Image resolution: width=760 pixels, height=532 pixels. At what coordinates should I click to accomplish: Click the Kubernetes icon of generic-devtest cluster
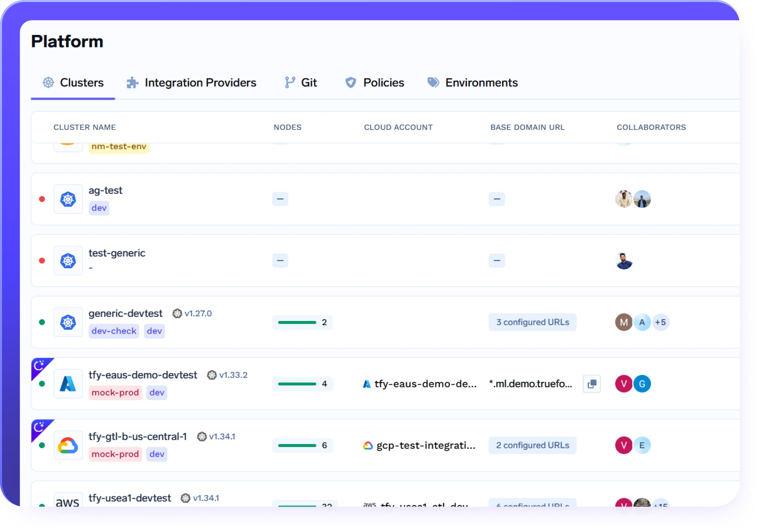click(68, 322)
